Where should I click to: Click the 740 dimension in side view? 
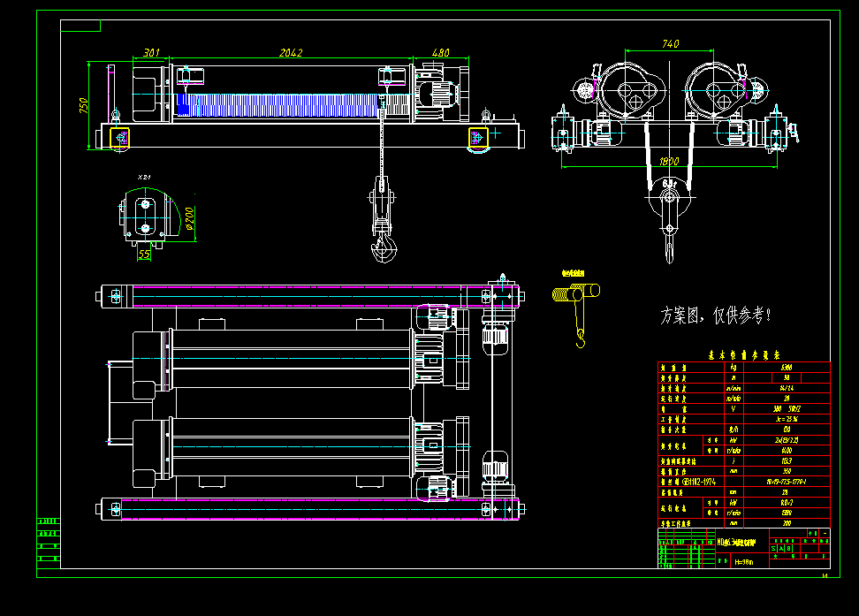point(670,44)
